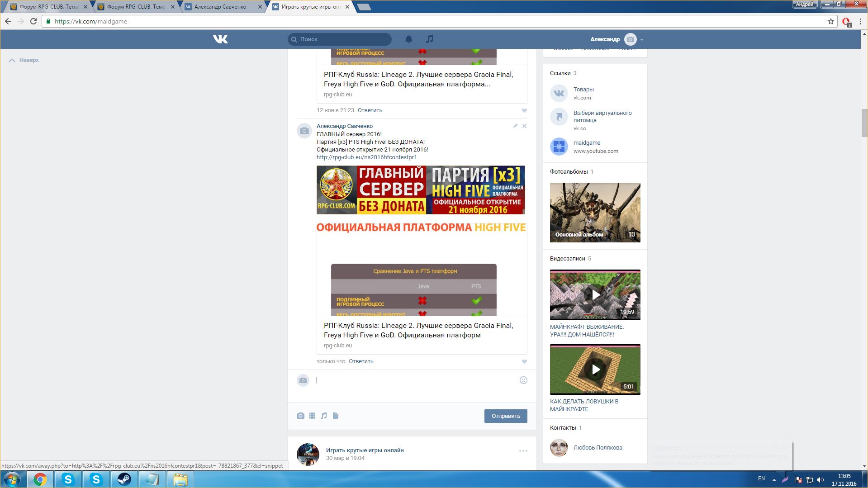Viewport: 868px width, 488px height.
Task: Close the Александр Савченко tab
Action: point(260,7)
